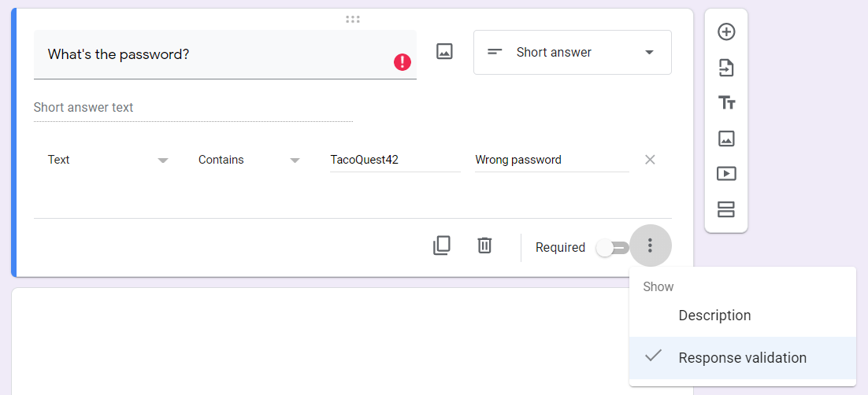Add a new section to the form
Screen dimensions: 868x395
(725, 209)
